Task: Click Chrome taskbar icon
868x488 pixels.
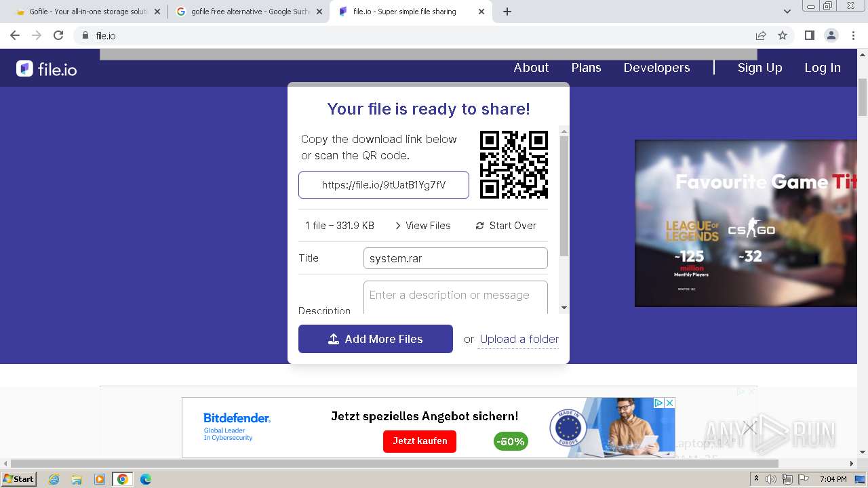Action: (123, 479)
